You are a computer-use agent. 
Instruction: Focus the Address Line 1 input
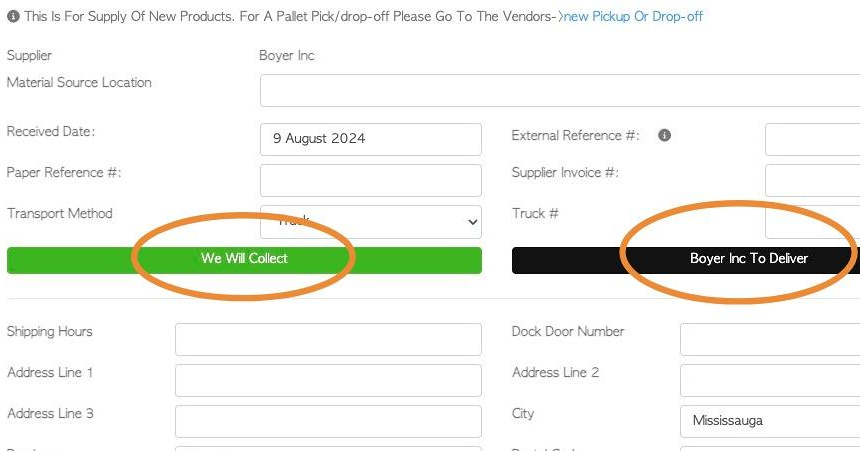pyautogui.click(x=328, y=380)
